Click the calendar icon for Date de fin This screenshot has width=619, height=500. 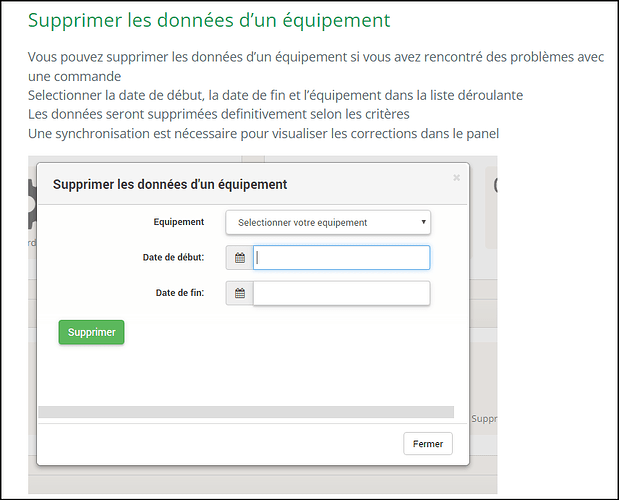240,293
